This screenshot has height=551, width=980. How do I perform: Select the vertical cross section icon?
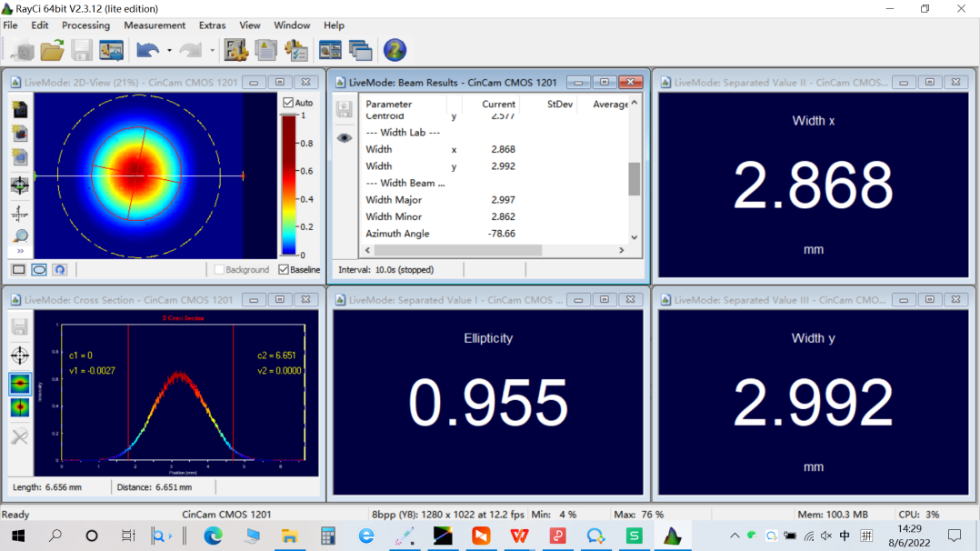19,408
